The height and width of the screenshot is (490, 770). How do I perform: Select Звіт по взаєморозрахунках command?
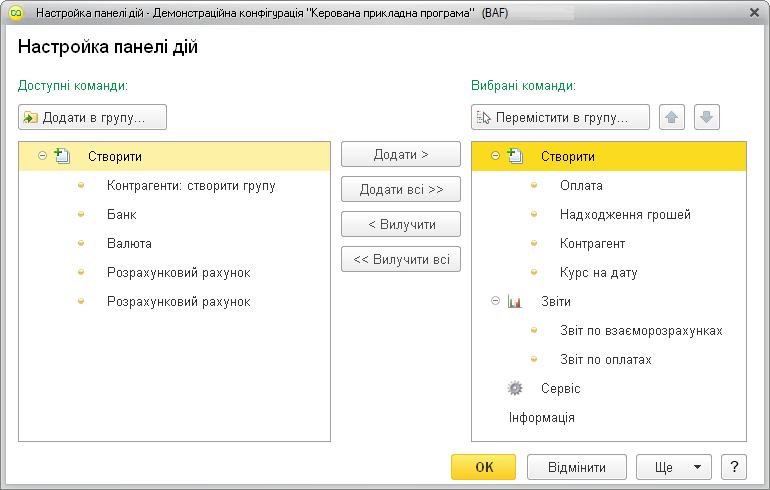[609, 330]
